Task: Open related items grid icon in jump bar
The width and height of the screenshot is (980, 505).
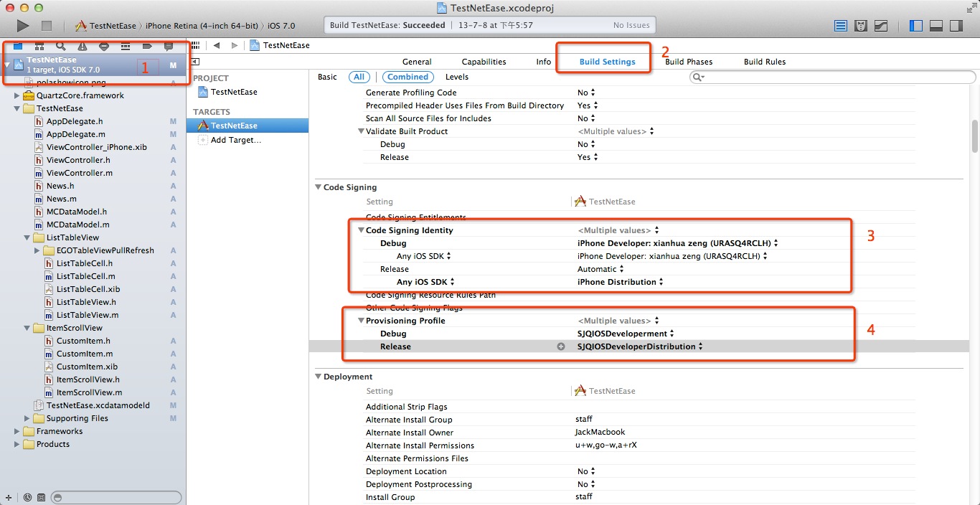Action: [195, 45]
